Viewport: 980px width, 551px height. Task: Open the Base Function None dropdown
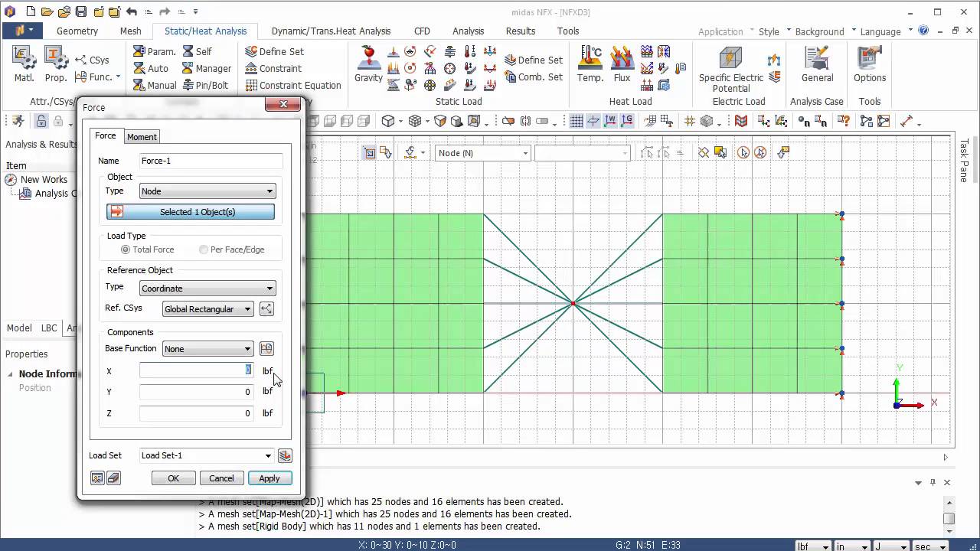click(208, 349)
